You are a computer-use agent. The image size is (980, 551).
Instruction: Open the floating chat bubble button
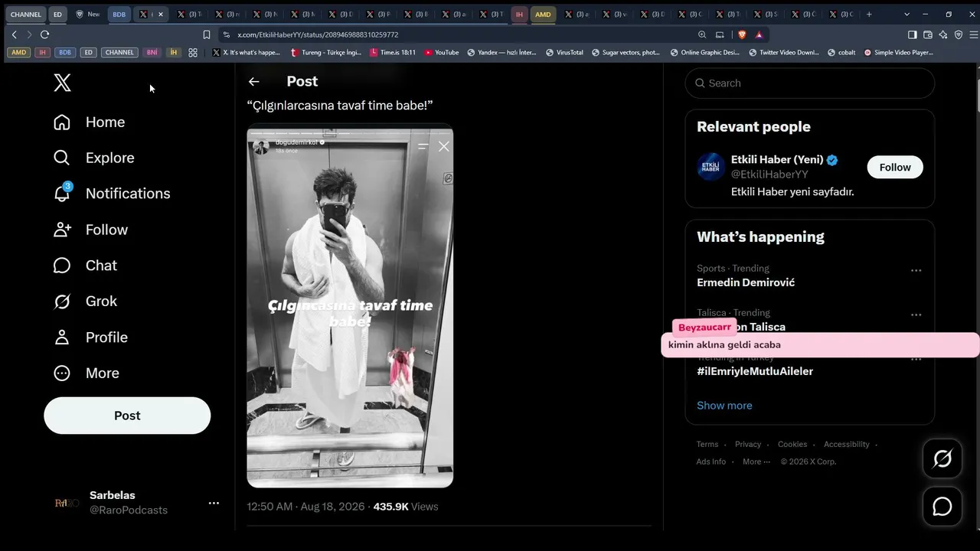[942, 507]
